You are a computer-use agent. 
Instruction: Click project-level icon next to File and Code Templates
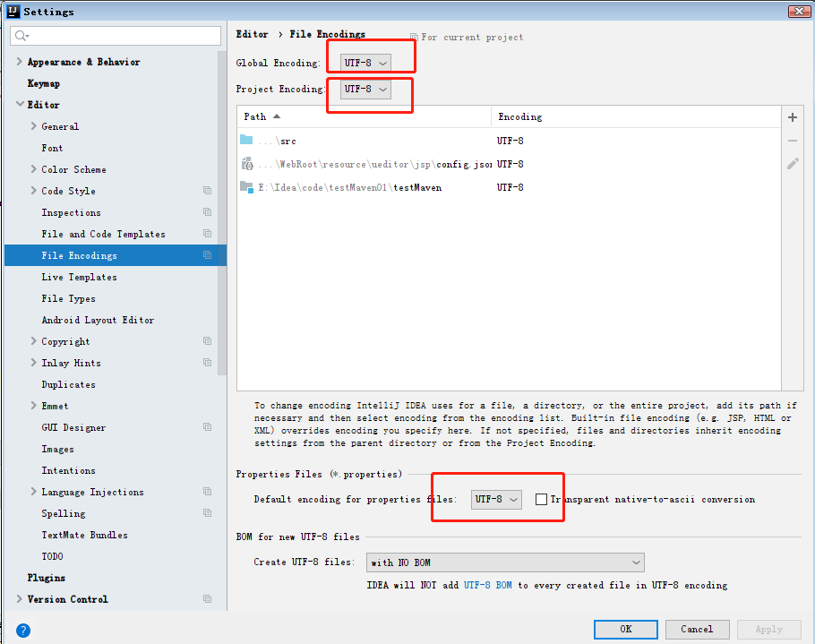pos(208,234)
